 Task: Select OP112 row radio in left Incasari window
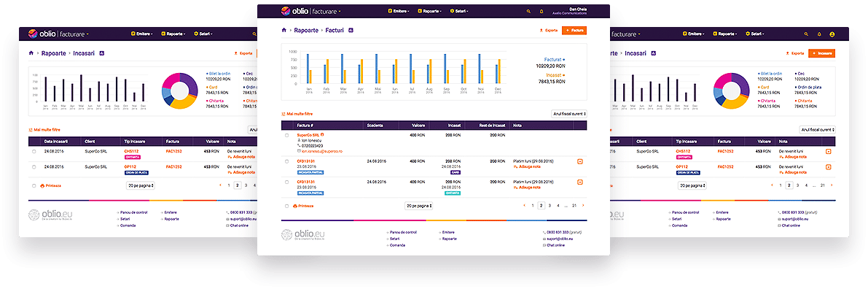click(x=34, y=167)
